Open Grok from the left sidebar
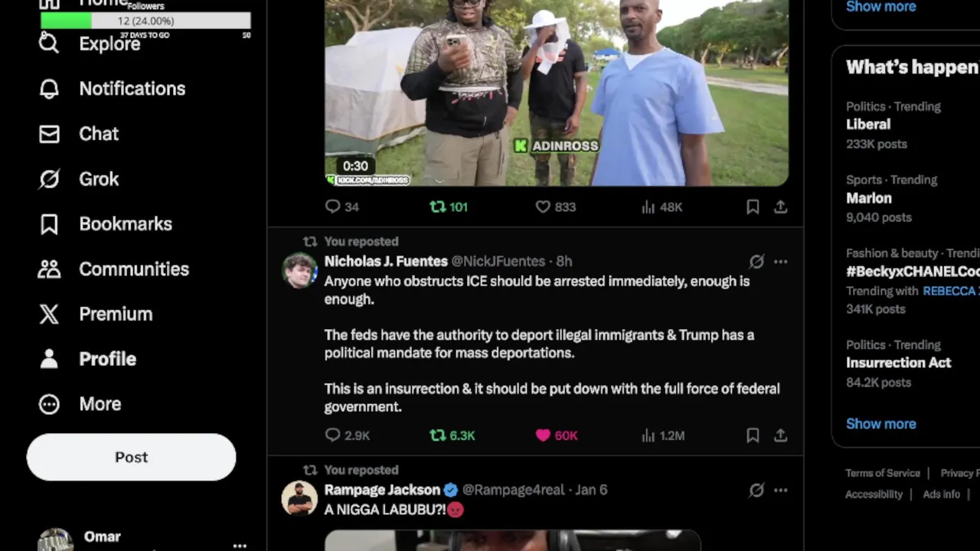Screen dimensions: 980x551 pos(79,179)
